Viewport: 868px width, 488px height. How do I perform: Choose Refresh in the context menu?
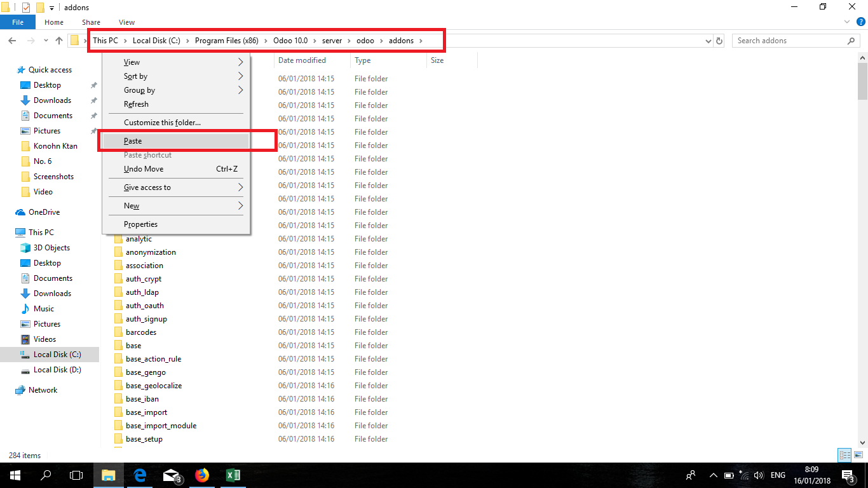pos(176,104)
